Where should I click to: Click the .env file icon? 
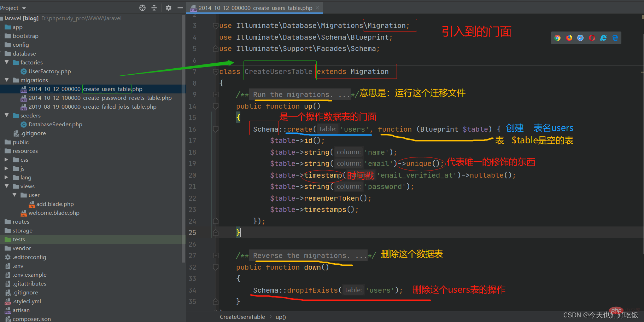8,266
